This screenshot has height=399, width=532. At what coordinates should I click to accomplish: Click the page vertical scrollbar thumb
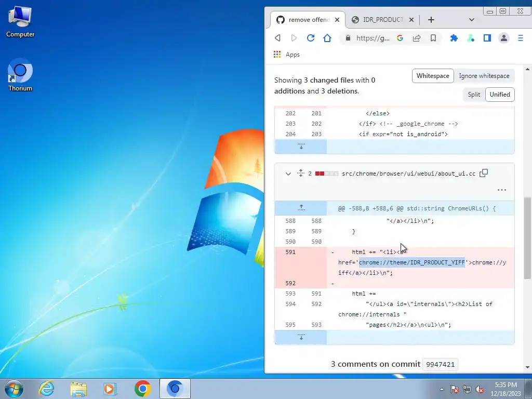(x=528, y=238)
